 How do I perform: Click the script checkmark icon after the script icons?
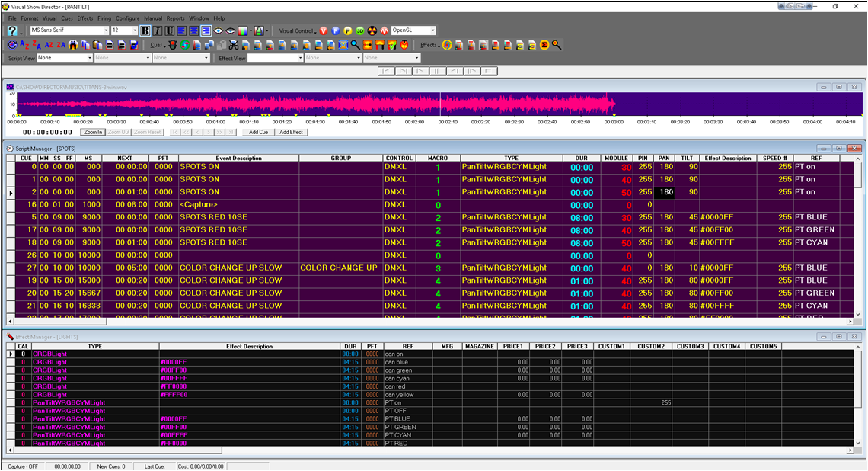tap(133, 45)
